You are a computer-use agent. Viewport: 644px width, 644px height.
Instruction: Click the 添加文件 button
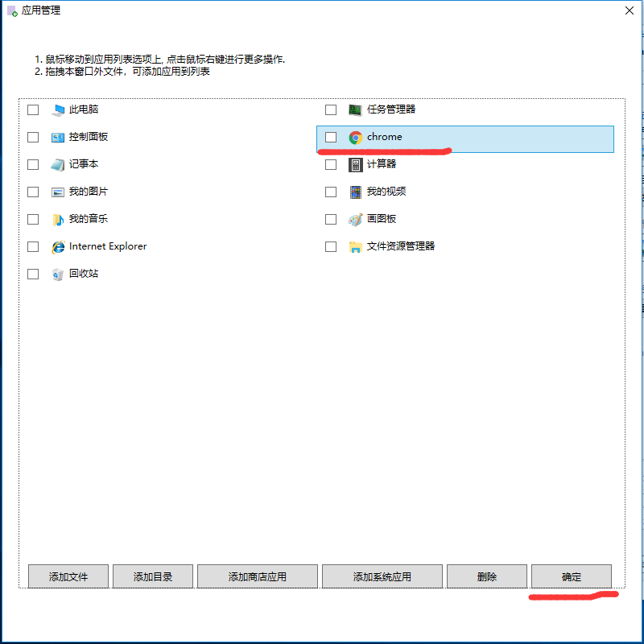click(x=68, y=576)
